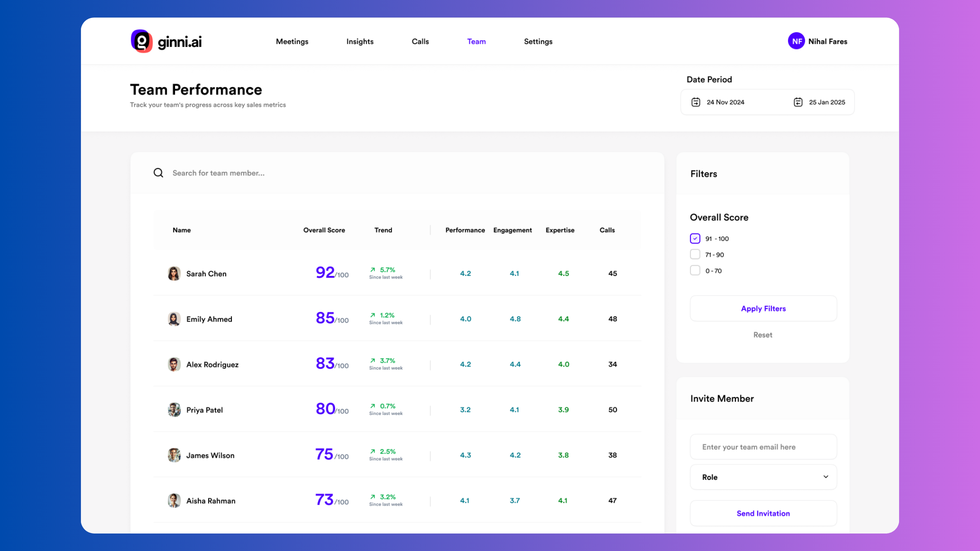Click James Wilson's avatar photo
This screenshot has width=980, height=551.
tap(174, 456)
